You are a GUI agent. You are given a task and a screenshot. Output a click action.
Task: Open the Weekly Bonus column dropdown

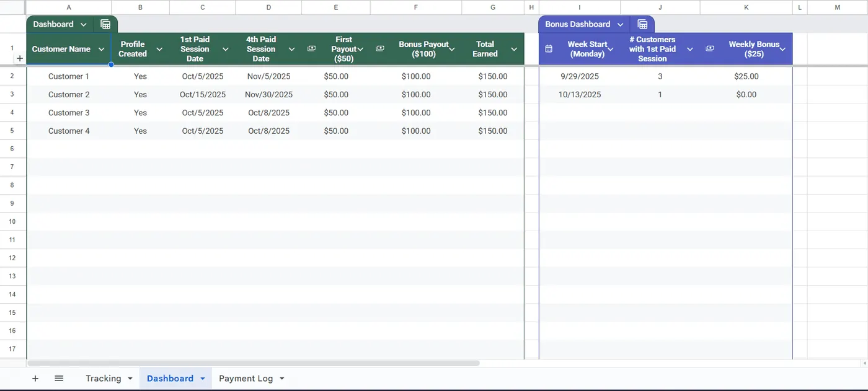[x=782, y=49]
